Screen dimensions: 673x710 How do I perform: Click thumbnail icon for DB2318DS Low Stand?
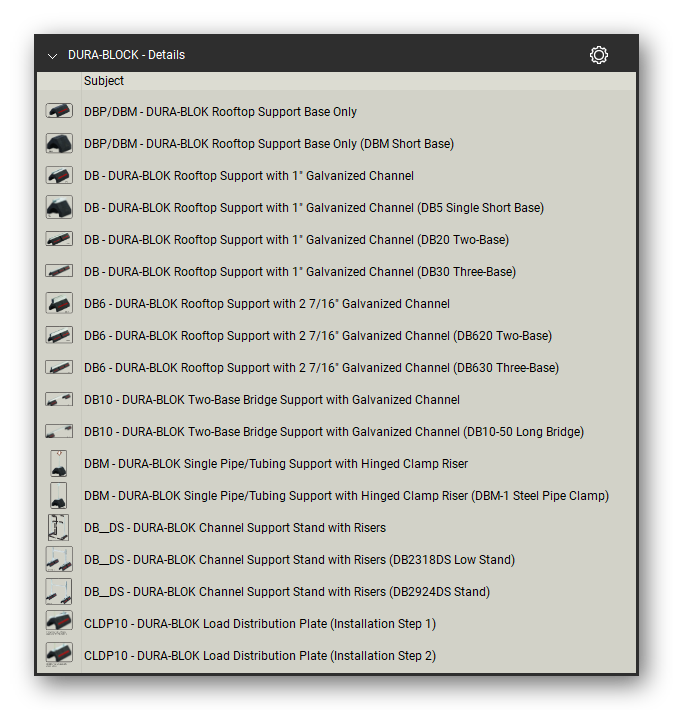pyautogui.click(x=59, y=559)
